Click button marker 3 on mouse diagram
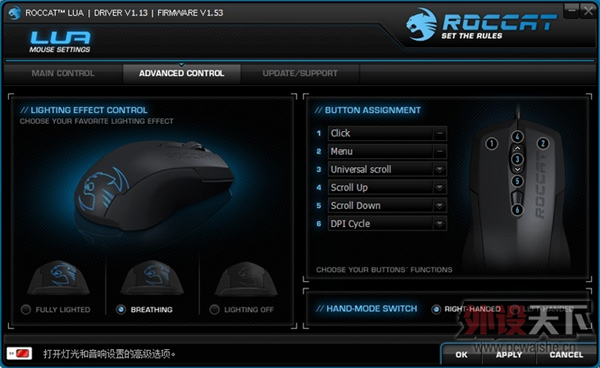600x368 pixels. 517,159
